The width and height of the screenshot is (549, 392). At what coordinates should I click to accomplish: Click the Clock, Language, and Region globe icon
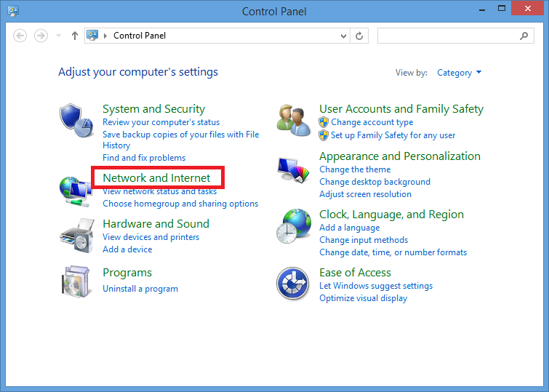pos(294,226)
